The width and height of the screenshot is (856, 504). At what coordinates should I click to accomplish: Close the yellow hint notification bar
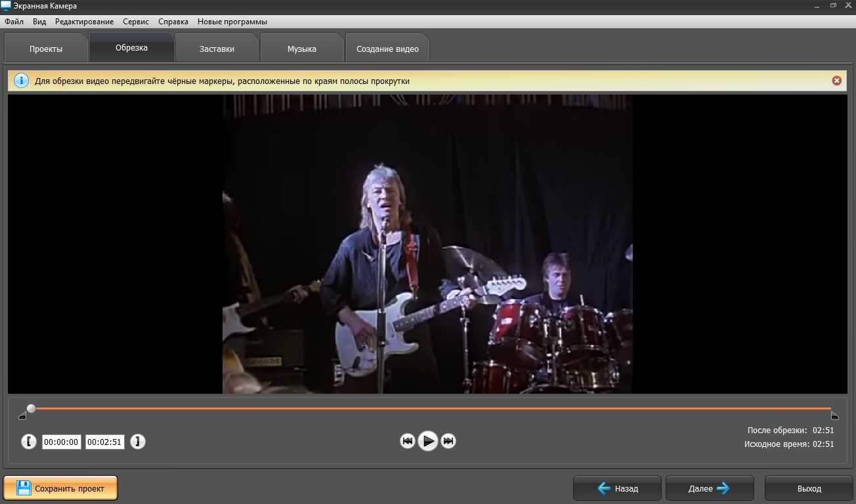[836, 81]
